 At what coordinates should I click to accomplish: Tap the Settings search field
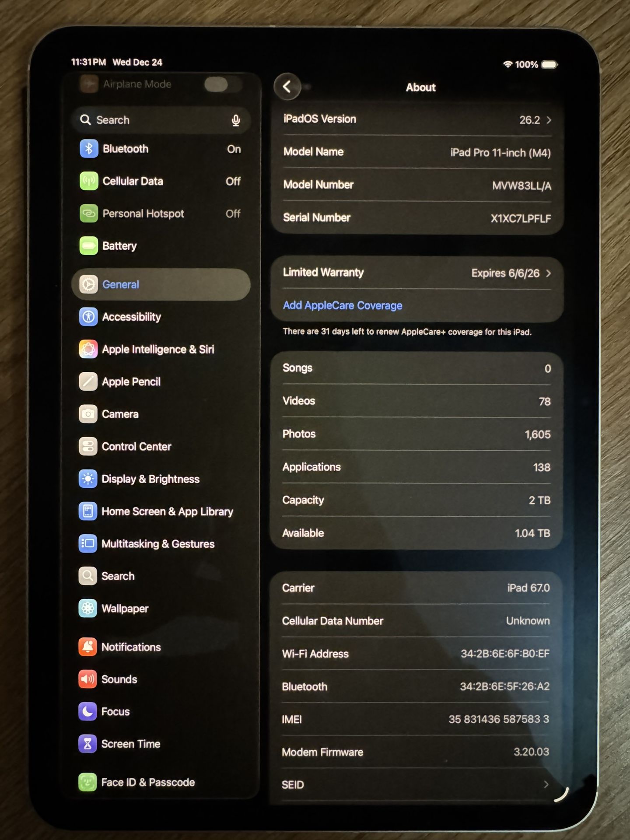161,120
